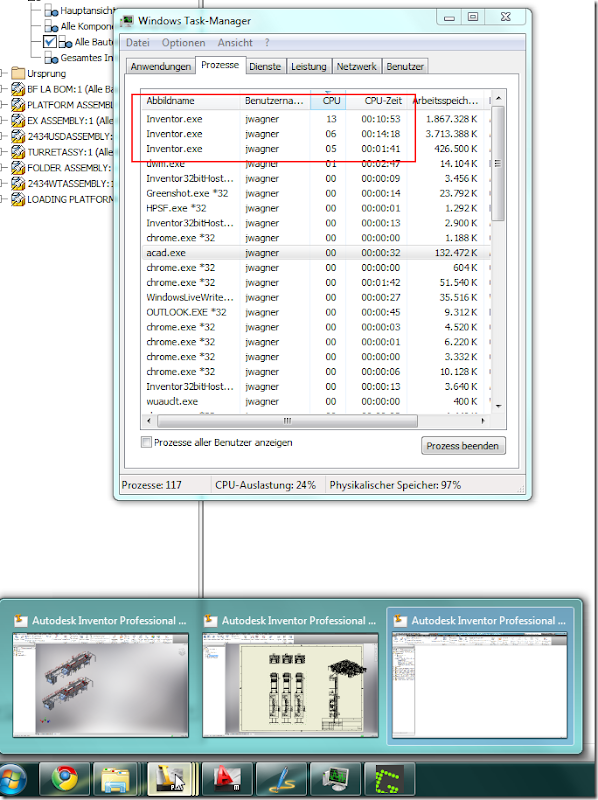Sort by Arbeitsspeicher column header

click(x=446, y=101)
